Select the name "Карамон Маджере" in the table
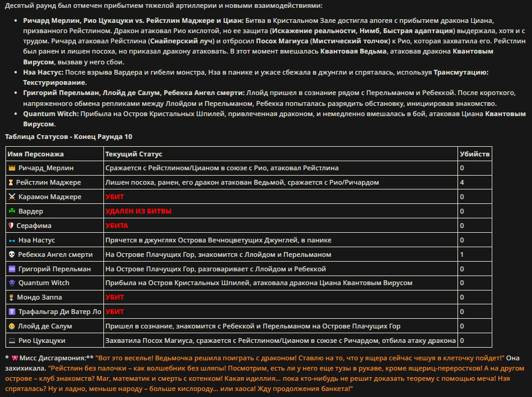 (x=50, y=197)
